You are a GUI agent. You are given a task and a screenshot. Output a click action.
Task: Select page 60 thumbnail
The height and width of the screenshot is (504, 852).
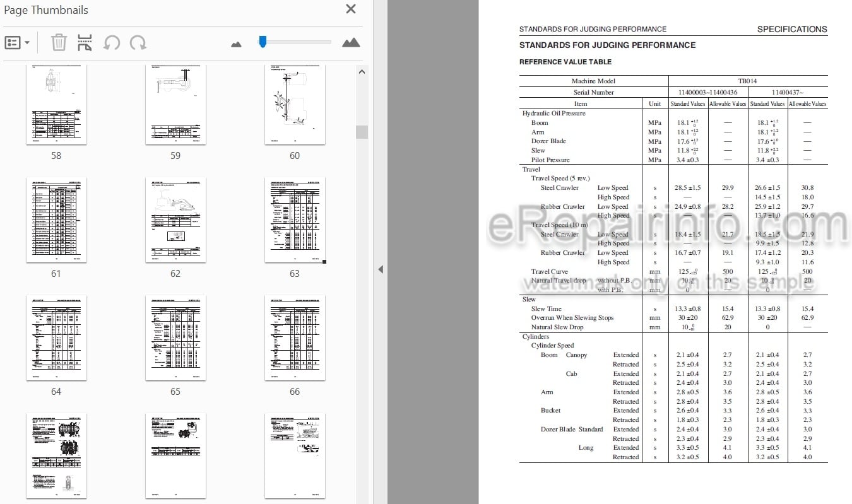coord(295,104)
